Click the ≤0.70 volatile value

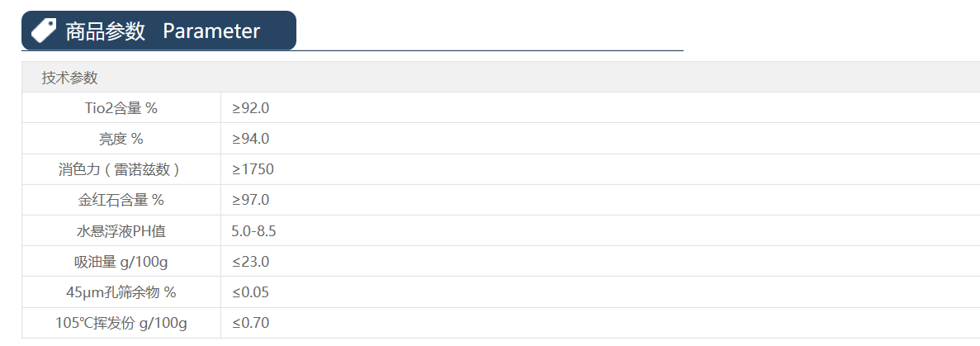250,323
